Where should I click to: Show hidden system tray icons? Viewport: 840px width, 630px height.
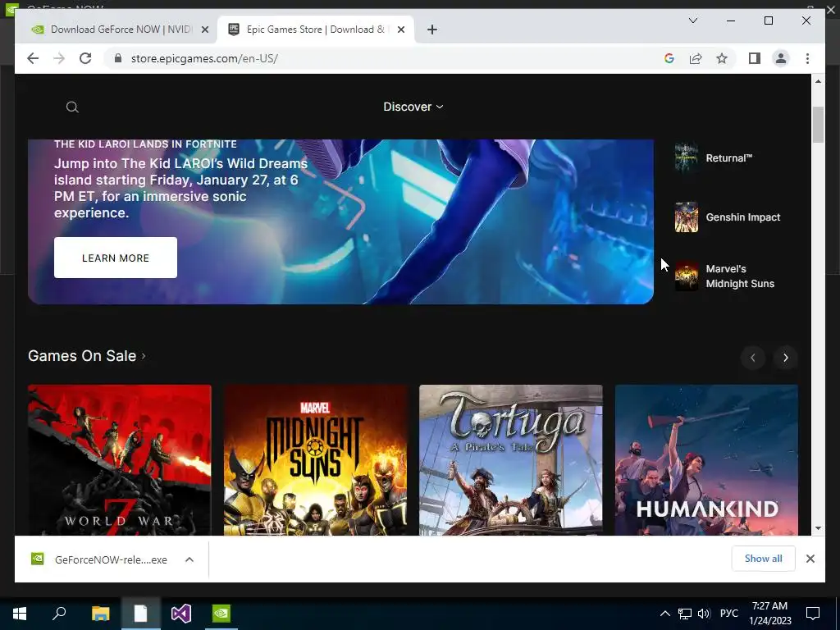(x=664, y=614)
